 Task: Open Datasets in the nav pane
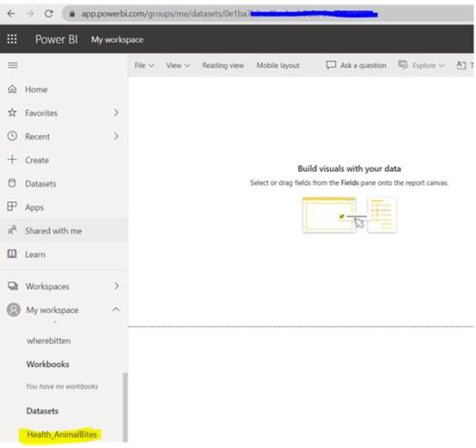tap(40, 184)
